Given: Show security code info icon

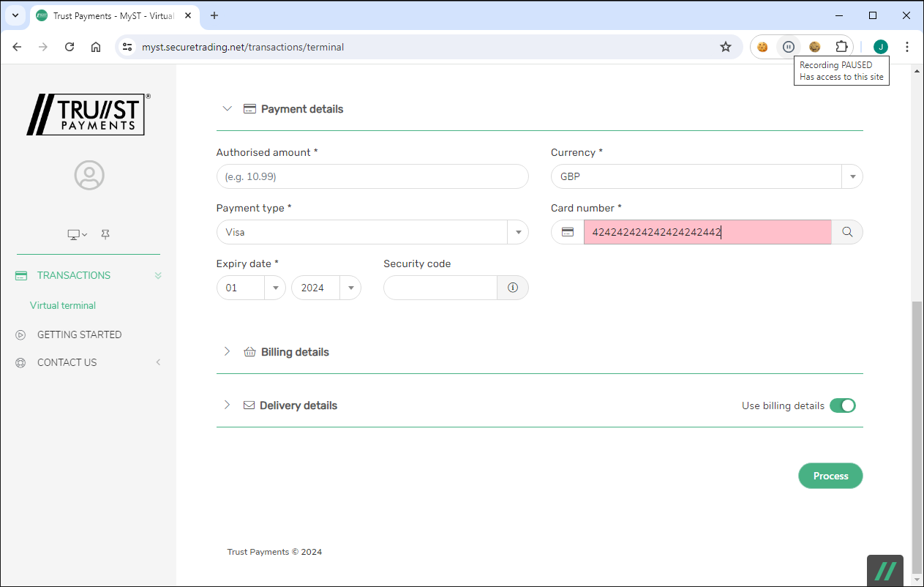Looking at the screenshot, I should [x=513, y=288].
